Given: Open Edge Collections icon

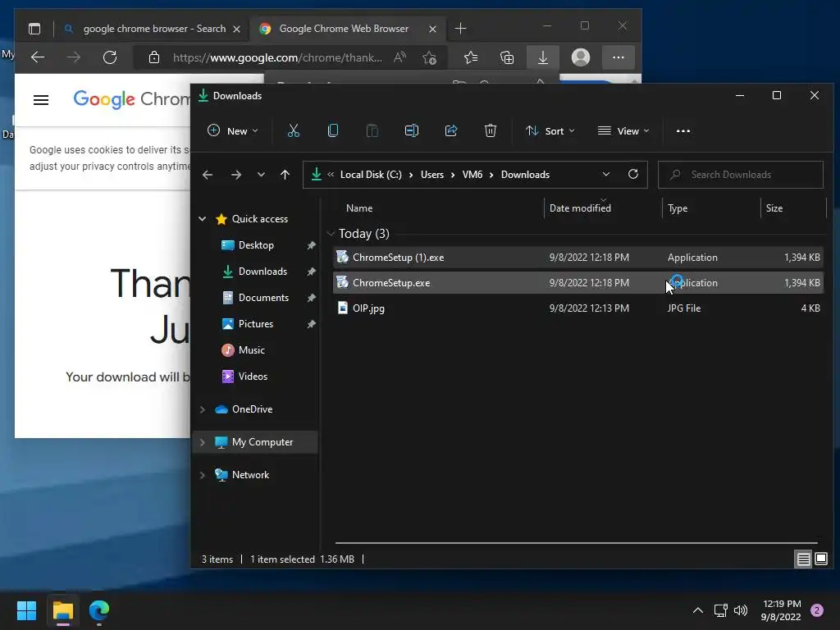Looking at the screenshot, I should (507, 57).
